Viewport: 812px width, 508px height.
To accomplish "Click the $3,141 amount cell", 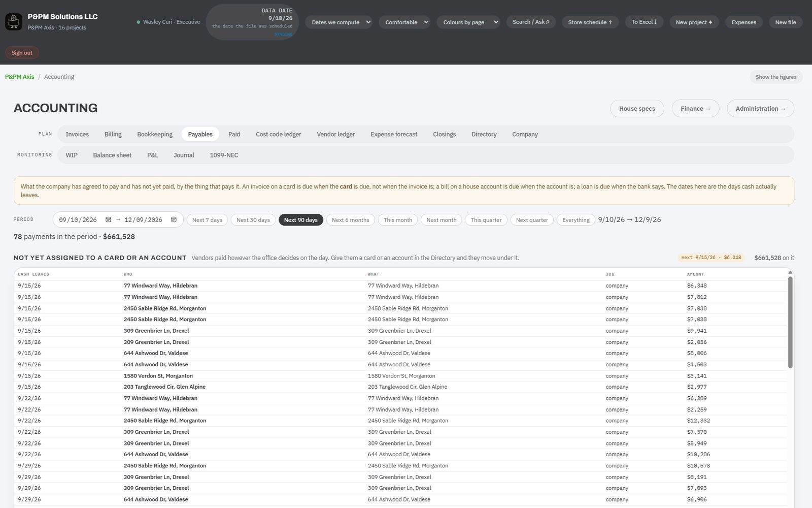I will (697, 376).
